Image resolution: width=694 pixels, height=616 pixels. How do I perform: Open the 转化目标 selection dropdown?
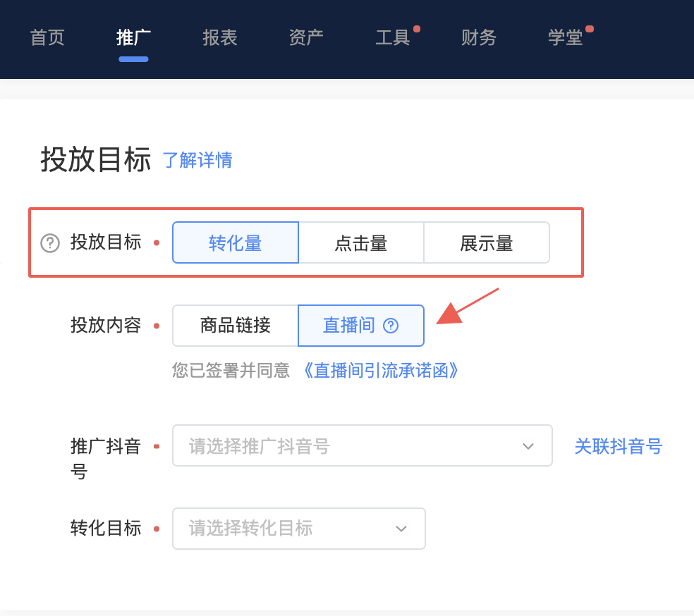point(298,529)
